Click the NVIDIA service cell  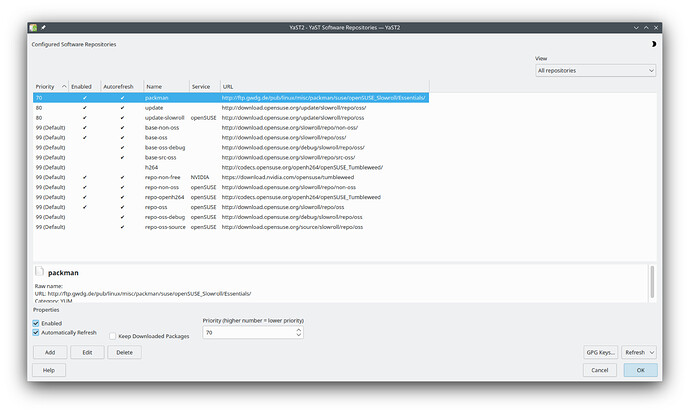[200, 177]
